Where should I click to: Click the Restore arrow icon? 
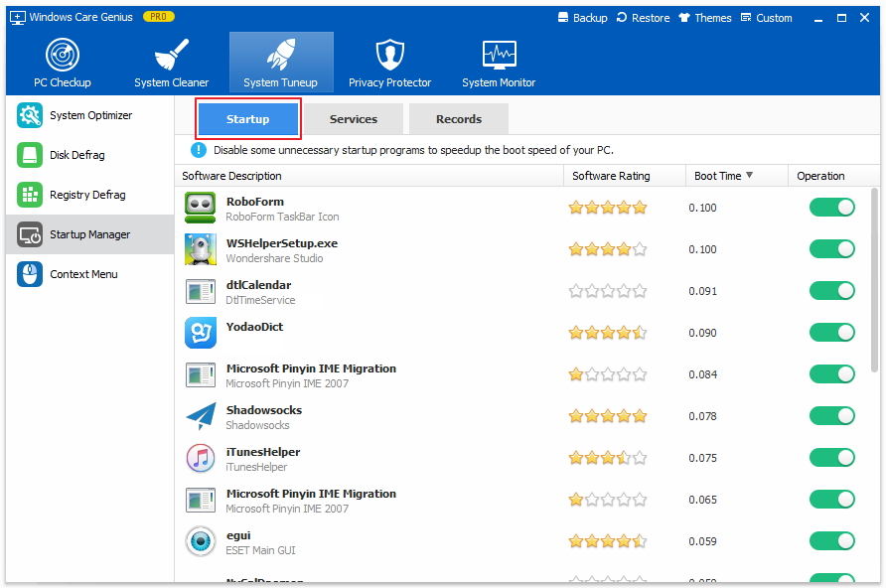point(622,18)
